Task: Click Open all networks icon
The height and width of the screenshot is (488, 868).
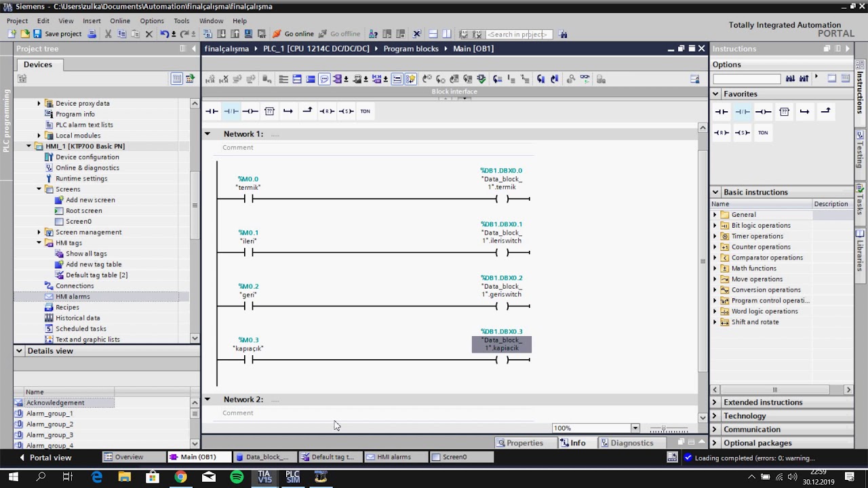Action: click(x=297, y=79)
